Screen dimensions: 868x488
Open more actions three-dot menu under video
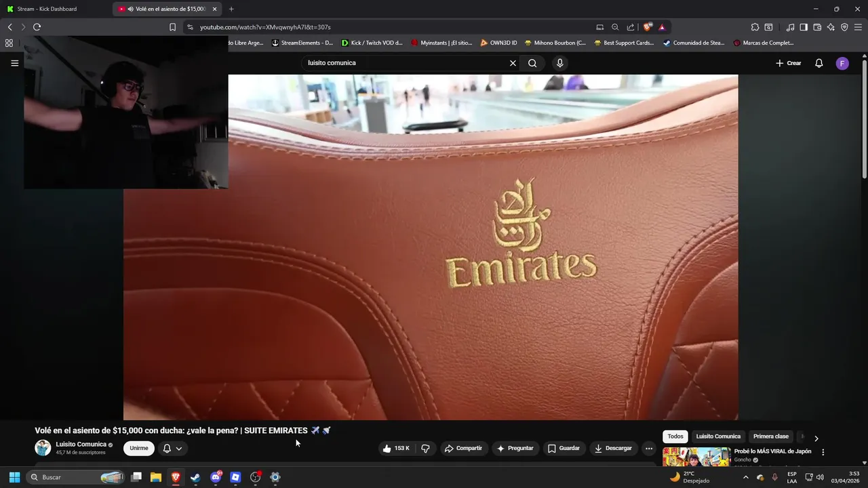tap(649, 448)
